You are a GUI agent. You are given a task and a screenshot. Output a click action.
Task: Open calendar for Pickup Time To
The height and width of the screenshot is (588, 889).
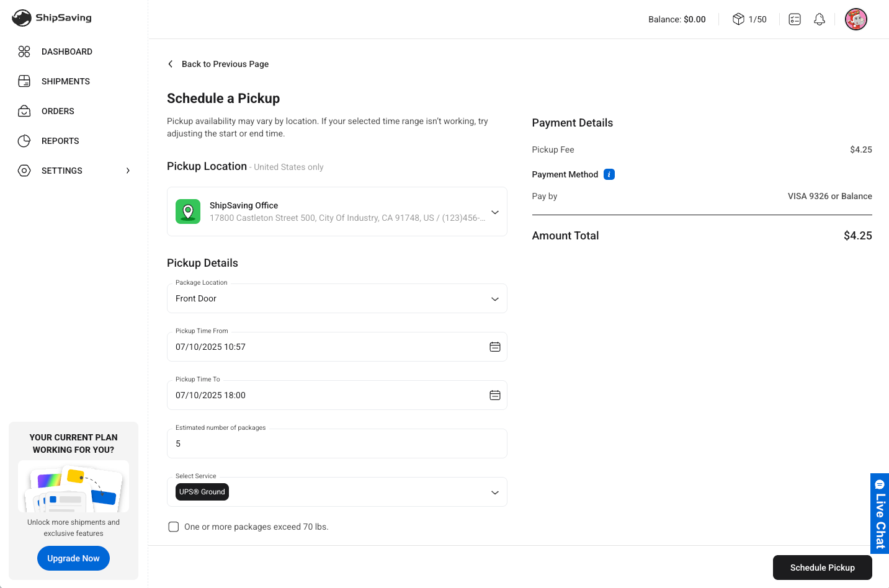click(x=495, y=395)
